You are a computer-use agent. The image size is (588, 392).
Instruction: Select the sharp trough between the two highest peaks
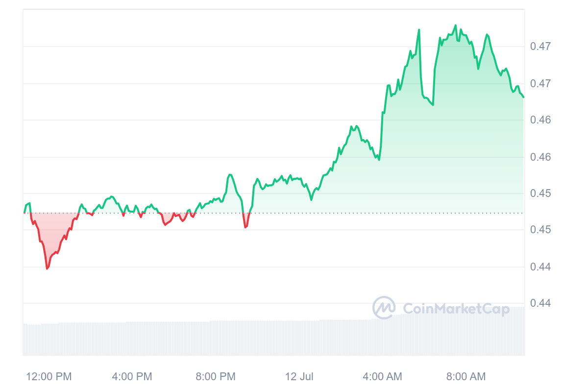tap(433, 104)
